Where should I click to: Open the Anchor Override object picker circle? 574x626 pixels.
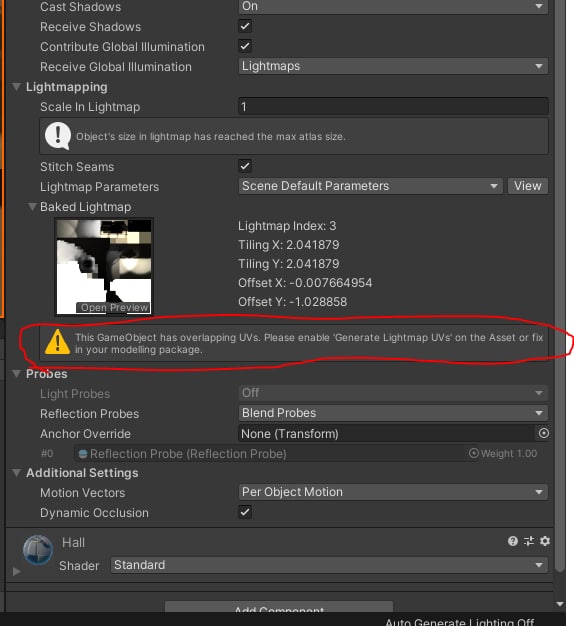(x=543, y=433)
